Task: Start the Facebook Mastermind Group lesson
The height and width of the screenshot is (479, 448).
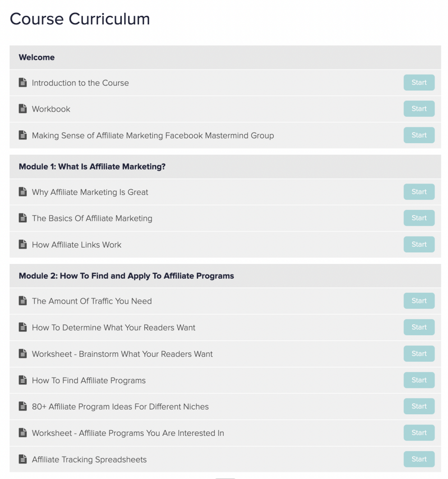Action: (419, 135)
